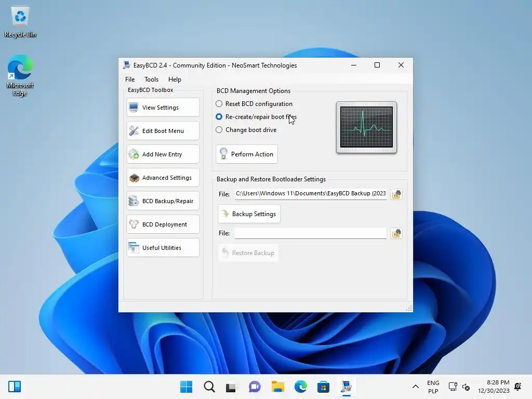Click the window resize grip
The image size is (532, 399).
click(x=409, y=309)
